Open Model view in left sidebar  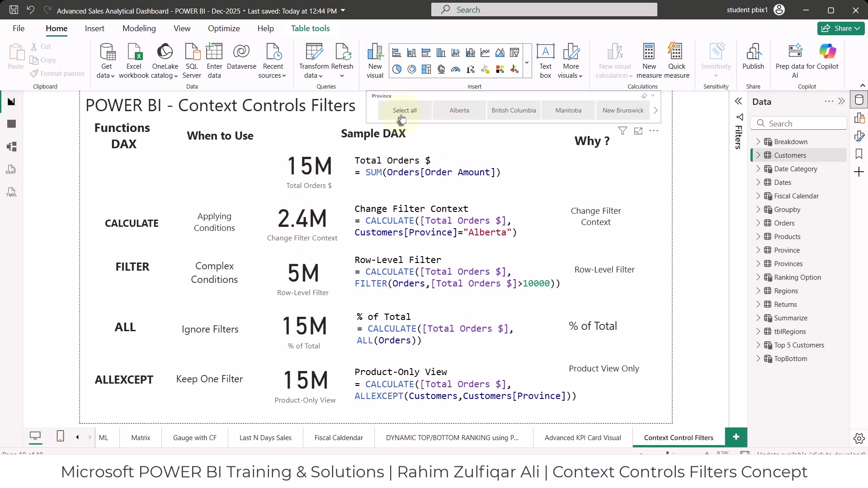coord(12,146)
